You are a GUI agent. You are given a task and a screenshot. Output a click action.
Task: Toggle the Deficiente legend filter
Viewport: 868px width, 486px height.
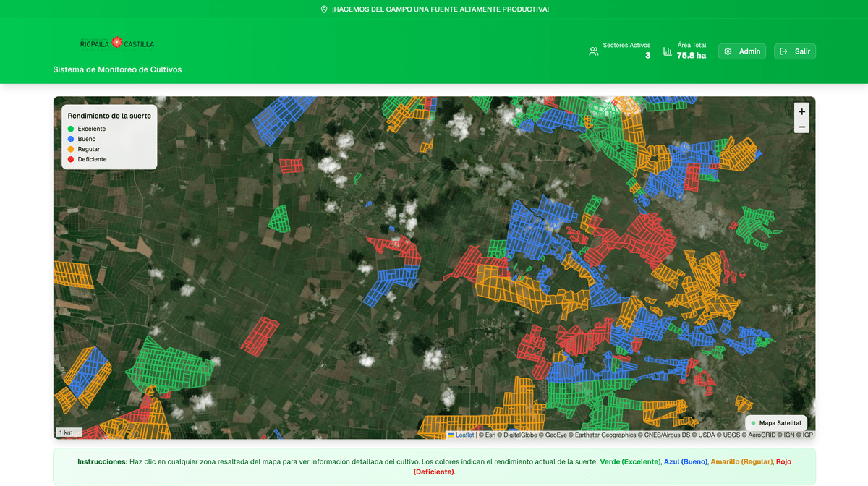tap(70, 158)
